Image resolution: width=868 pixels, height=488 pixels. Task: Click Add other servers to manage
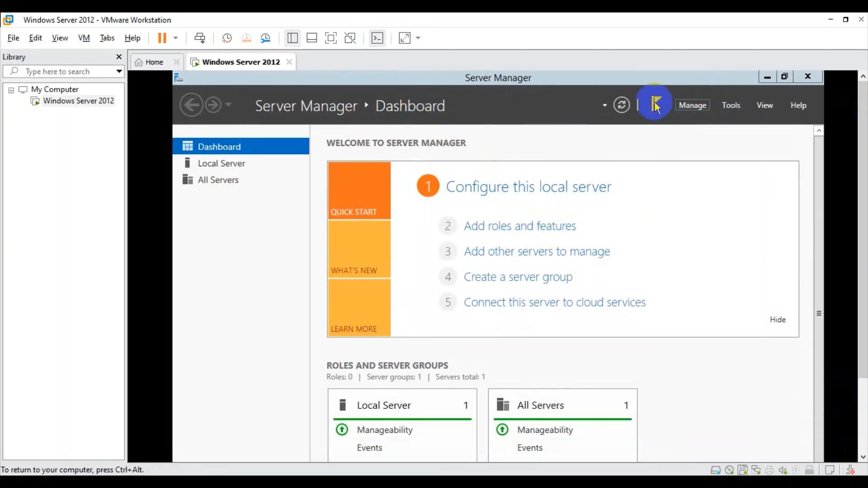coord(537,251)
